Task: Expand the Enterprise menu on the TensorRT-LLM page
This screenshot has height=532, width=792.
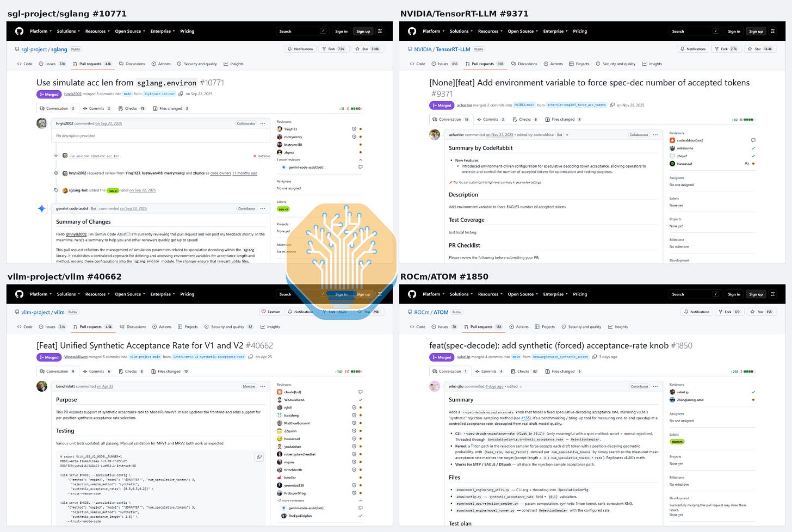Action: [x=555, y=31]
